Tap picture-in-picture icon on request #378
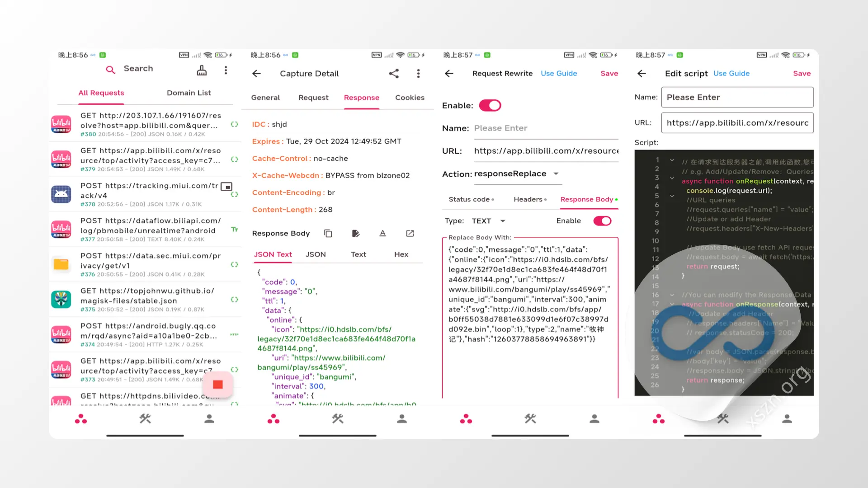The height and width of the screenshot is (488, 868). [226, 187]
